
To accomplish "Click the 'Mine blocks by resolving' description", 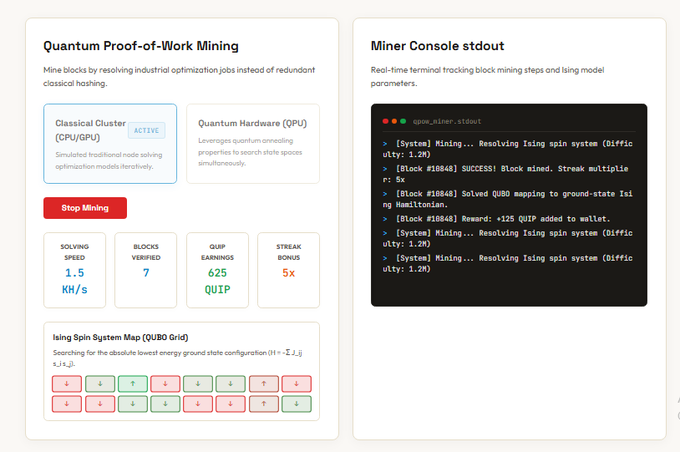I will [x=179, y=76].
